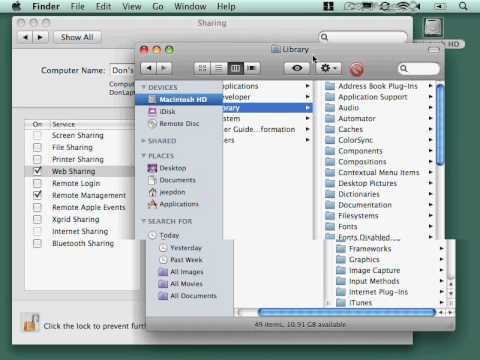Screen dimensions: 480x360
Task: Open the Caches folder
Action: pos(350,129)
